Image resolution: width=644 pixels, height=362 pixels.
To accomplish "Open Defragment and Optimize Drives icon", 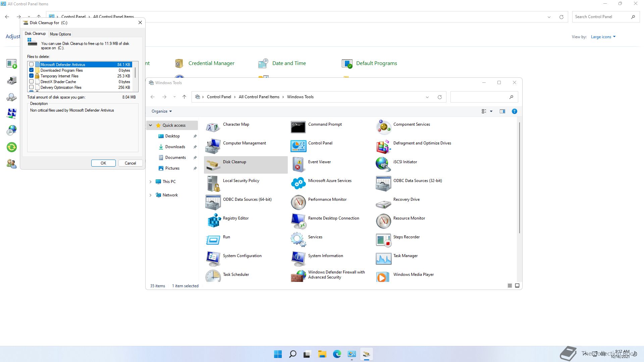I will pyautogui.click(x=383, y=146).
